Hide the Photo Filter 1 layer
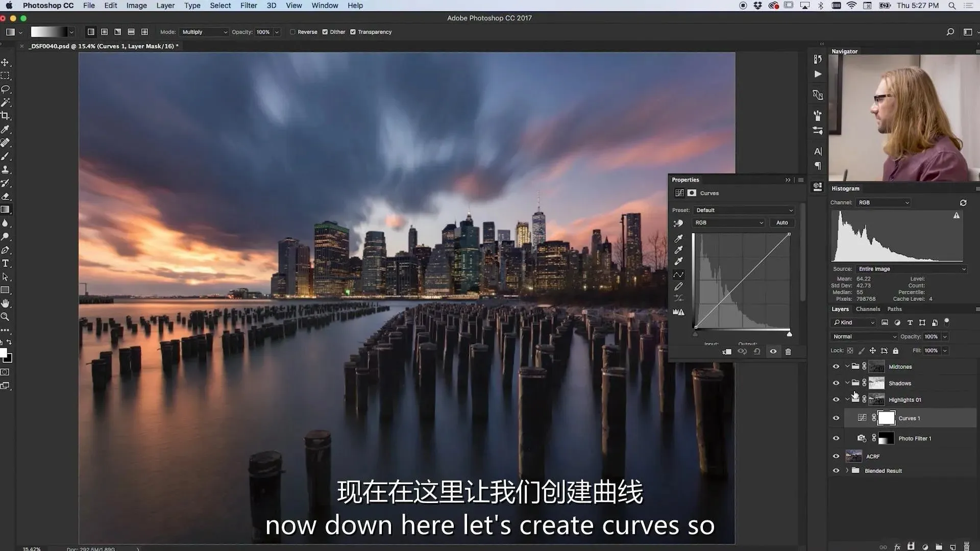Image resolution: width=980 pixels, height=551 pixels. [836, 438]
